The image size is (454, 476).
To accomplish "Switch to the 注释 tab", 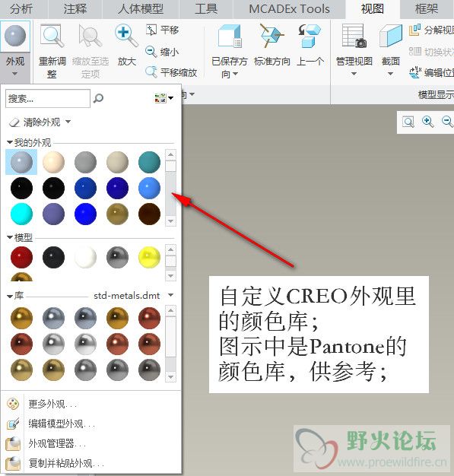I will coord(75,9).
